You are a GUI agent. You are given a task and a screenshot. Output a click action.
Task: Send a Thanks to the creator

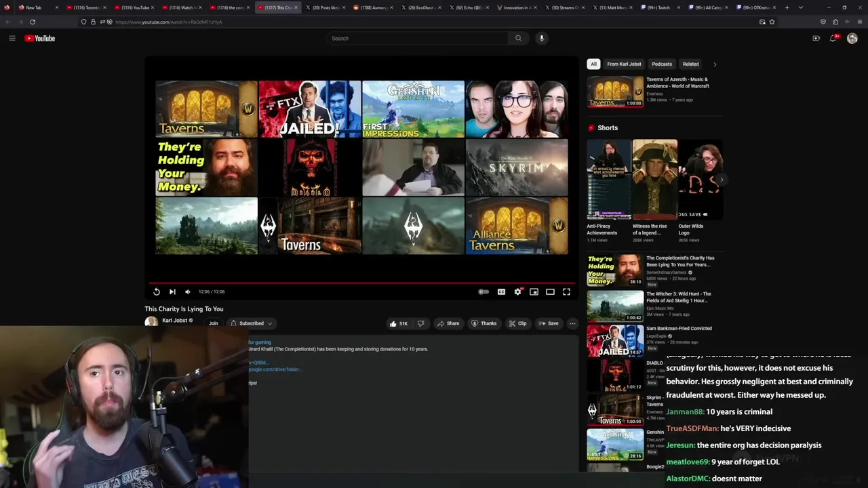(x=484, y=323)
